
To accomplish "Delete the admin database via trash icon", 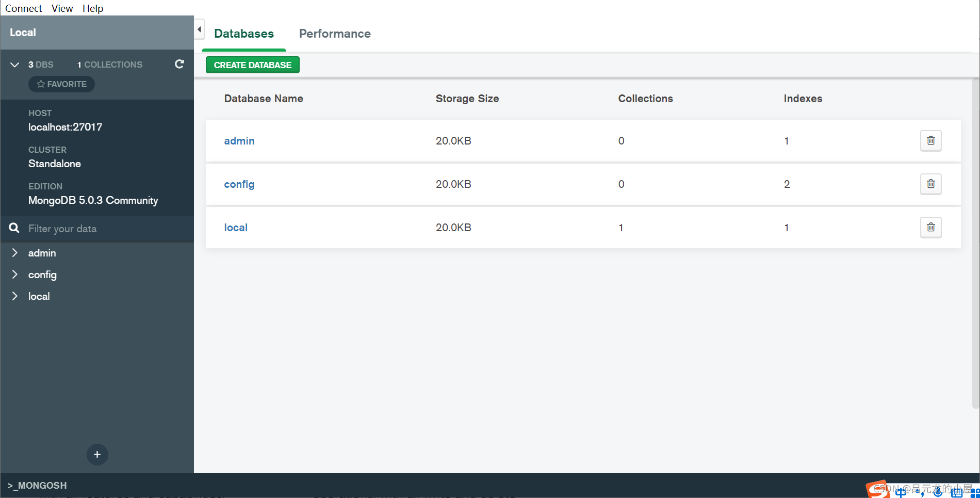I will pyautogui.click(x=930, y=141).
